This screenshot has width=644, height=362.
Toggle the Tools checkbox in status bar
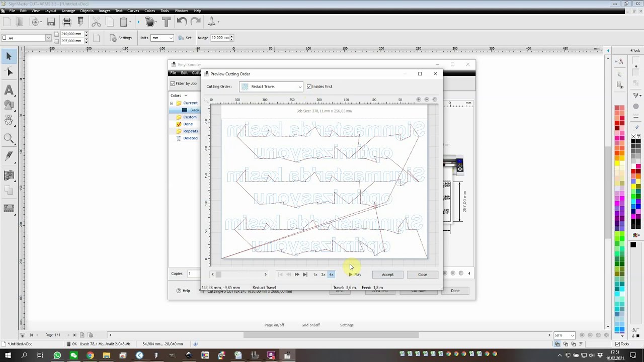pos(618,344)
